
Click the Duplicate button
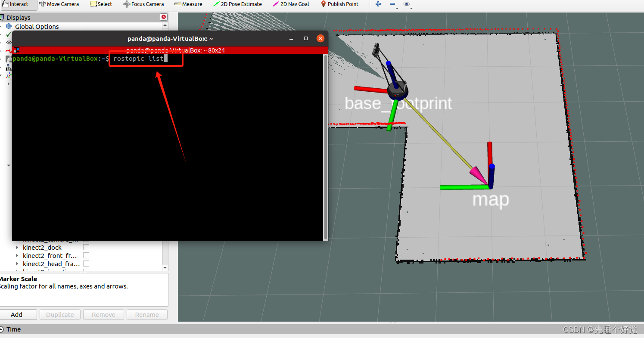pos(60,315)
